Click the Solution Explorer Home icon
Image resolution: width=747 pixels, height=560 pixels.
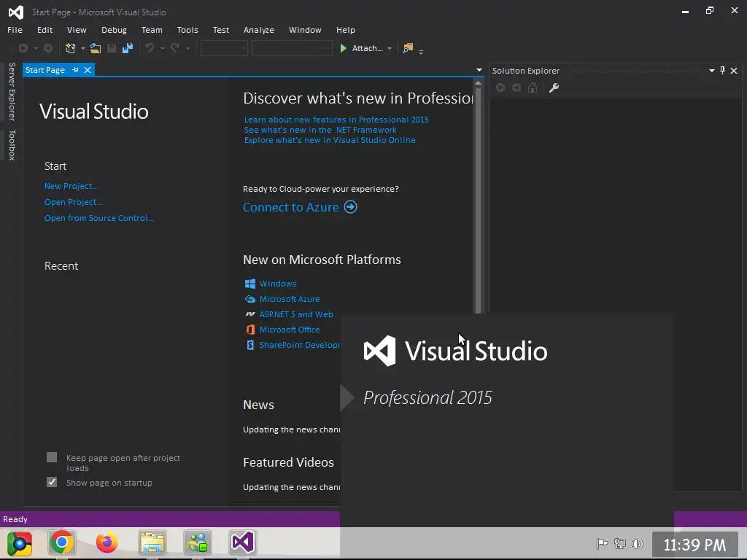click(x=533, y=87)
